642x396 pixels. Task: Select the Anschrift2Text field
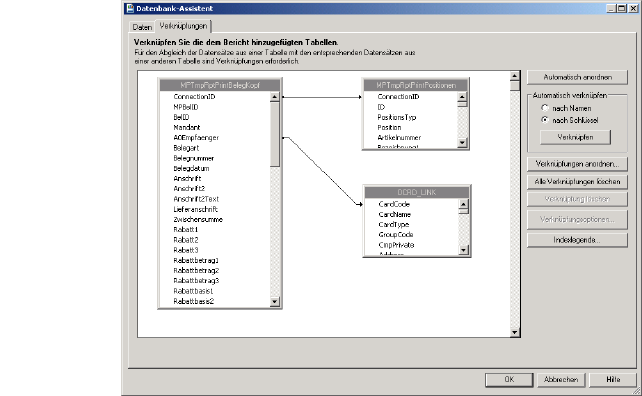[196, 199]
